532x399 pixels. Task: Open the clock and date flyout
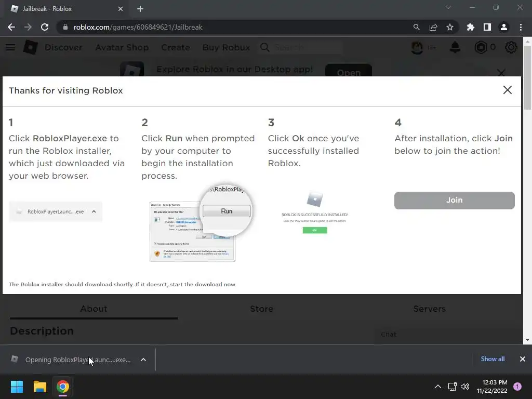pos(492,387)
